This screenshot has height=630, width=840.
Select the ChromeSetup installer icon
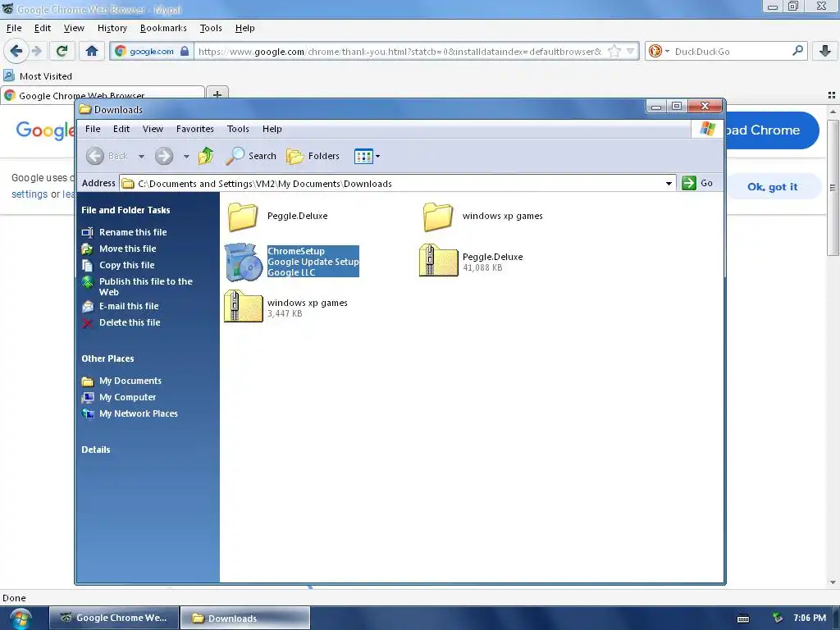click(244, 262)
